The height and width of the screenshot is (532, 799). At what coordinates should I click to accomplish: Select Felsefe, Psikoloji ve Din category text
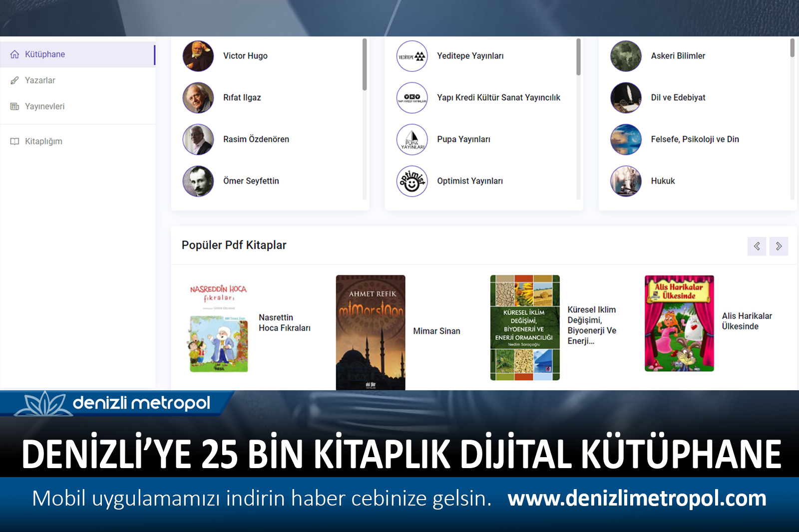tap(695, 139)
